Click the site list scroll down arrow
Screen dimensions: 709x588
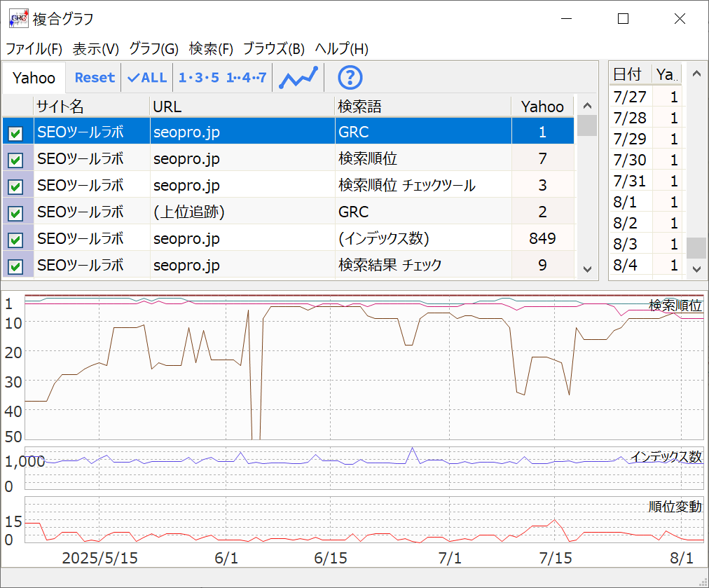pyautogui.click(x=587, y=270)
